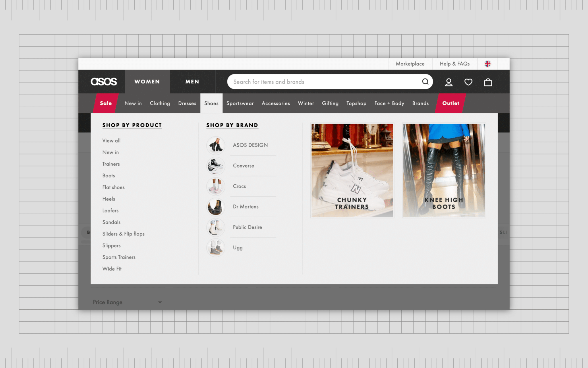Switch to the MEN tab

[x=192, y=82]
